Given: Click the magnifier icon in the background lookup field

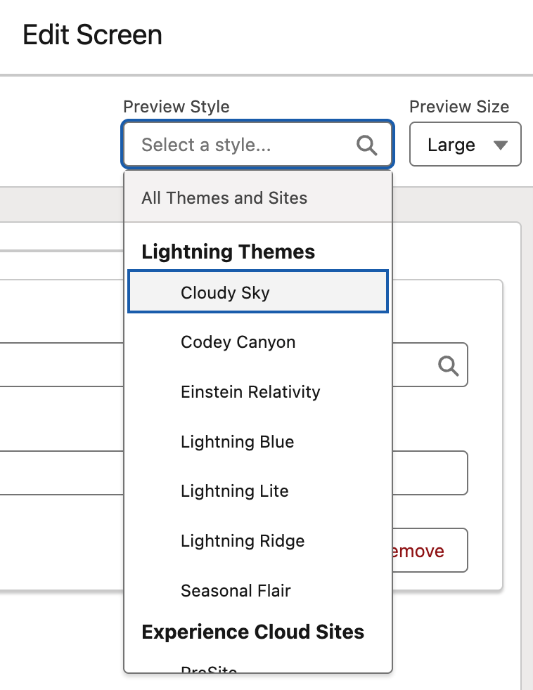Looking at the screenshot, I should pos(448,366).
